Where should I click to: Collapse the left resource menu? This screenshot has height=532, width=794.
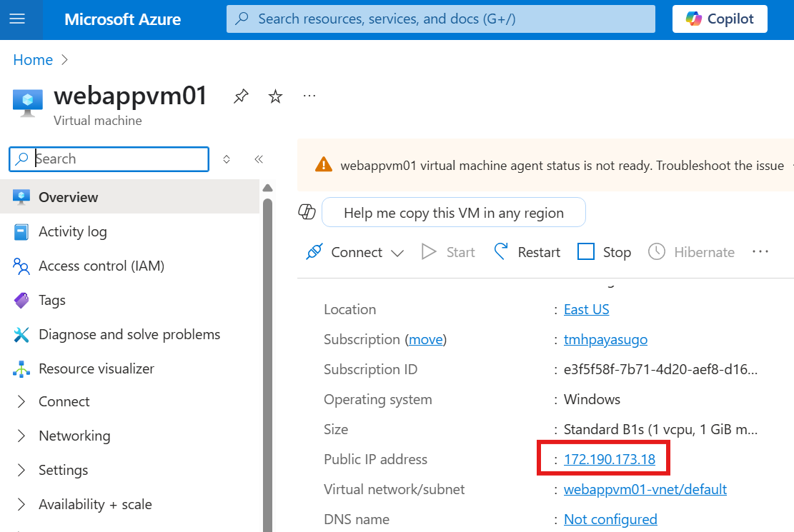click(259, 159)
